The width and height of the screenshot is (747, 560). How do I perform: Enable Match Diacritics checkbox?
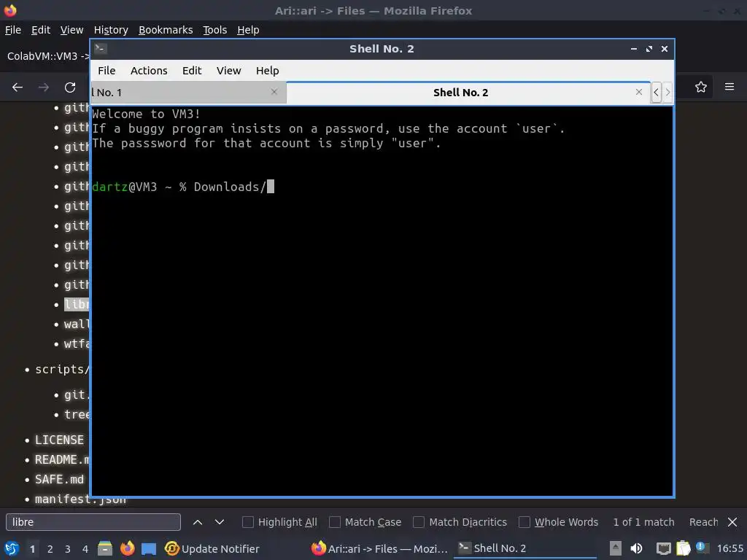[x=419, y=522]
